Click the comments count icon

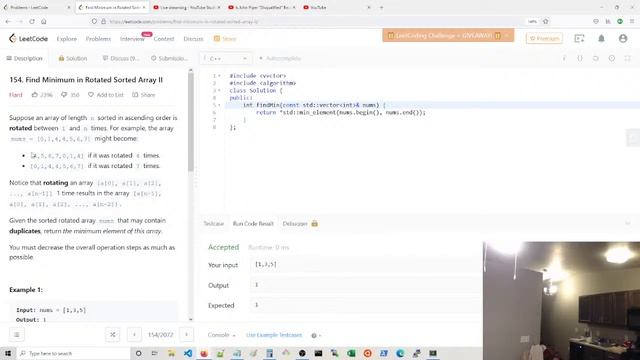(64, 95)
